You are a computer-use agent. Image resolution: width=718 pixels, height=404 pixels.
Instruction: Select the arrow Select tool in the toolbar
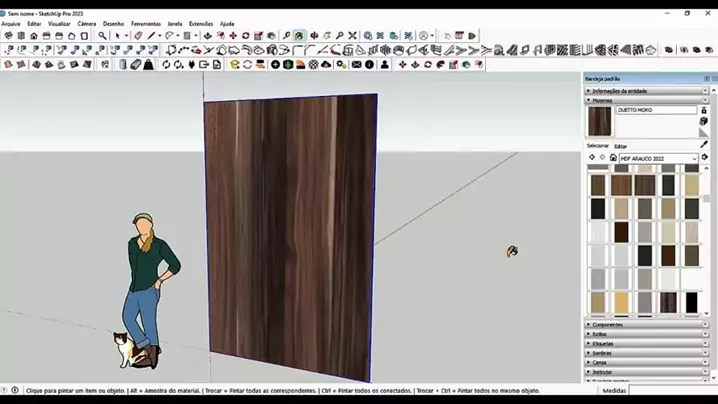pos(117,36)
